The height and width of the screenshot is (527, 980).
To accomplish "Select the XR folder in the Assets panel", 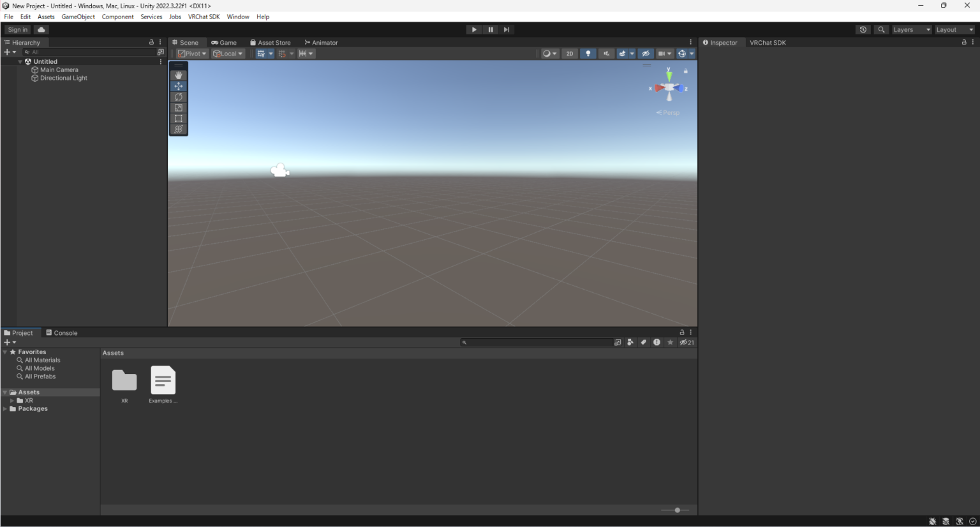I will (124, 381).
